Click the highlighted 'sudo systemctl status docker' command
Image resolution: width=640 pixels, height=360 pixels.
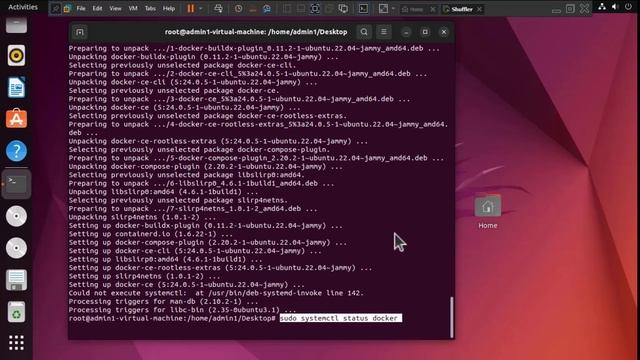click(x=340, y=318)
